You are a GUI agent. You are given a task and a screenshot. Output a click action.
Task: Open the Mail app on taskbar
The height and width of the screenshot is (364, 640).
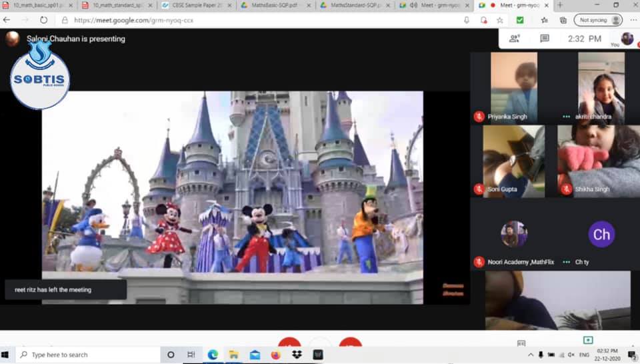(x=255, y=355)
